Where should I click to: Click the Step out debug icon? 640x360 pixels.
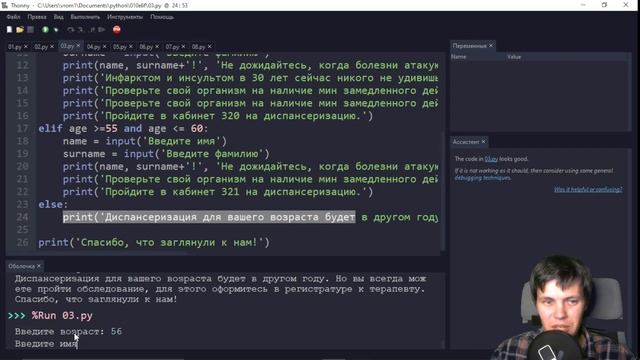pyautogui.click(x=91, y=29)
